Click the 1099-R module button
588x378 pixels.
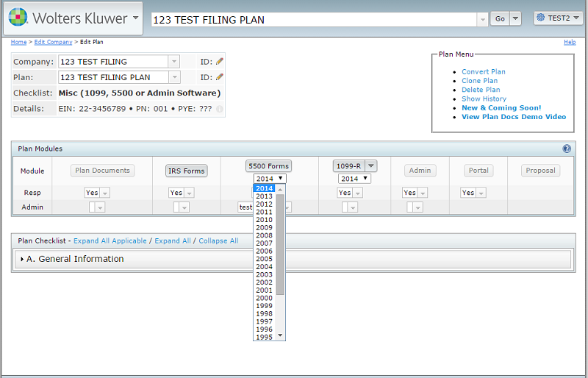coord(348,166)
